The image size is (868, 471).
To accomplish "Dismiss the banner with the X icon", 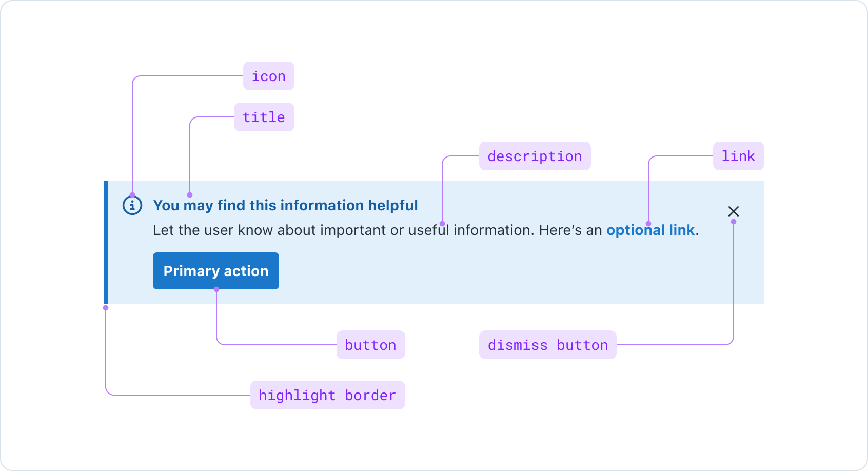I will [x=733, y=211].
